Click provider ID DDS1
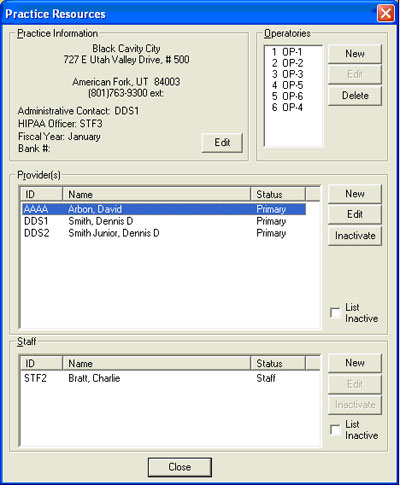The width and height of the screenshot is (400, 485). click(36, 221)
